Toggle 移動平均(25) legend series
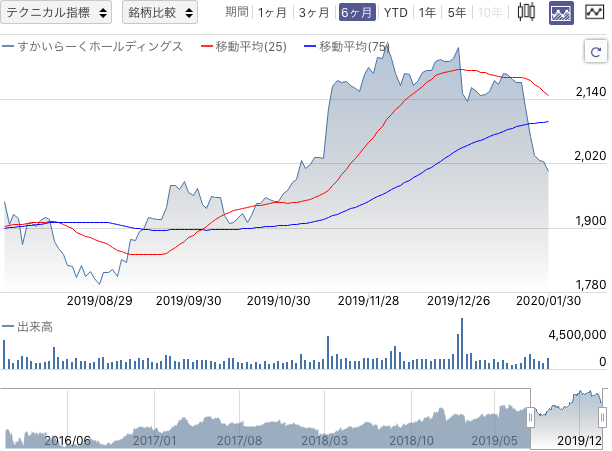612x451 pixels. coord(244,46)
